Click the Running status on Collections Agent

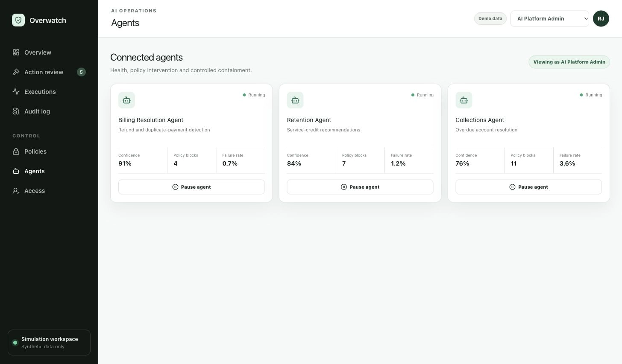[591, 95]
